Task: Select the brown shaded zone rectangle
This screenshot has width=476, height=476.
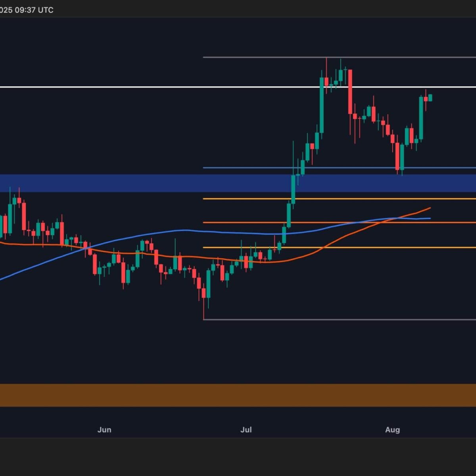Action: tap(238, 395)
